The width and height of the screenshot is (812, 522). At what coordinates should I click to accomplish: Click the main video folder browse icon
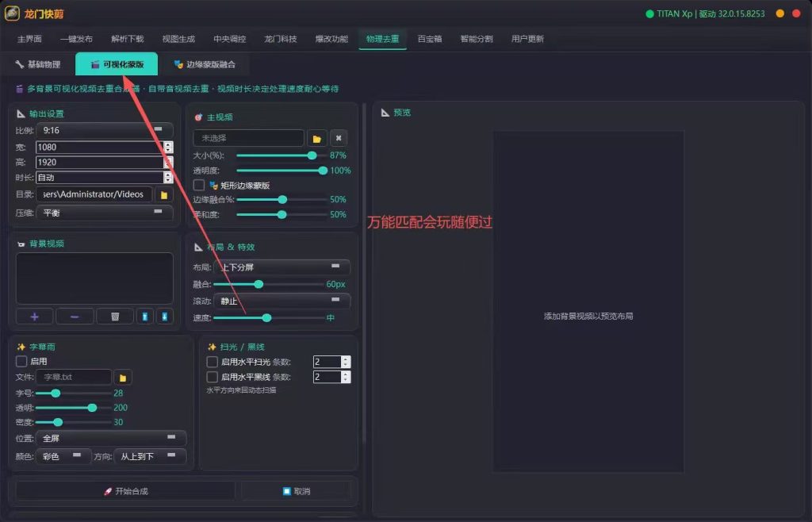pos(317,138)
